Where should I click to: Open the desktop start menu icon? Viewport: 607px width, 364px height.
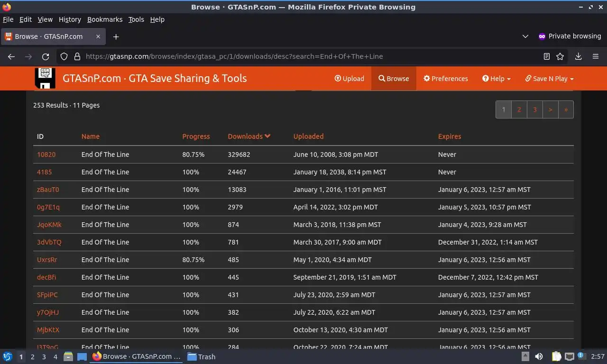coord(8,356)
